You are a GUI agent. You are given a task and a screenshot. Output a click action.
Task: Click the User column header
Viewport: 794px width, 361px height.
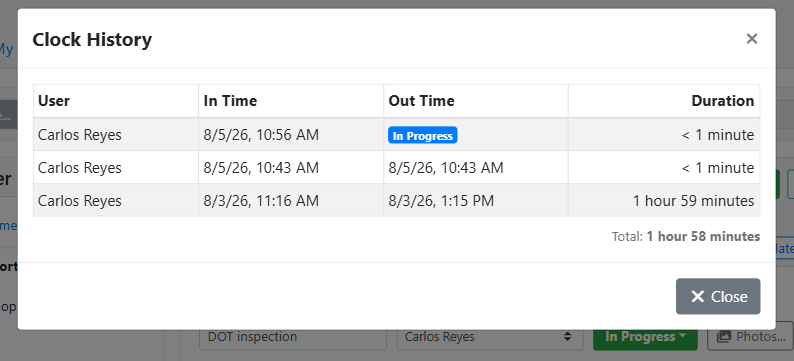[116, 101]
